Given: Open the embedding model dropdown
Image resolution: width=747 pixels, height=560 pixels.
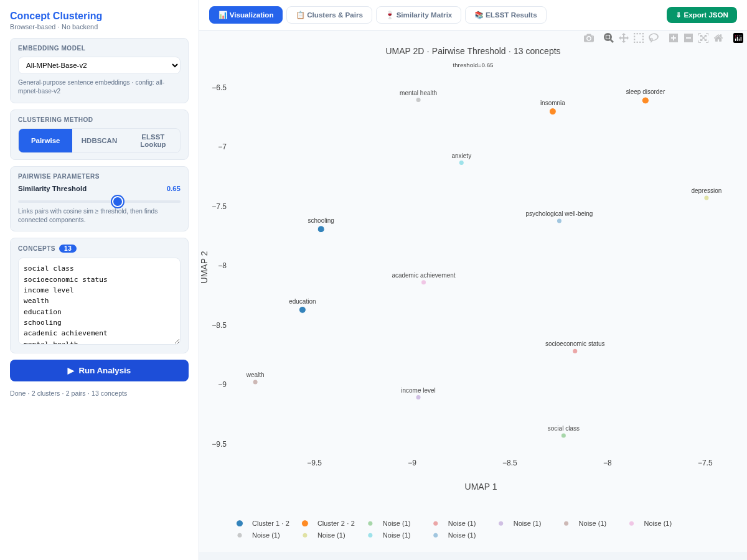Looking at the screenshot, I should pyautogui.click(x=99, y=65).
